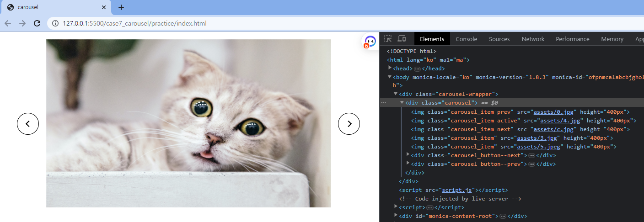Open the Monica extension floating icon
This screenshot has width=644, height=222.
370,42
